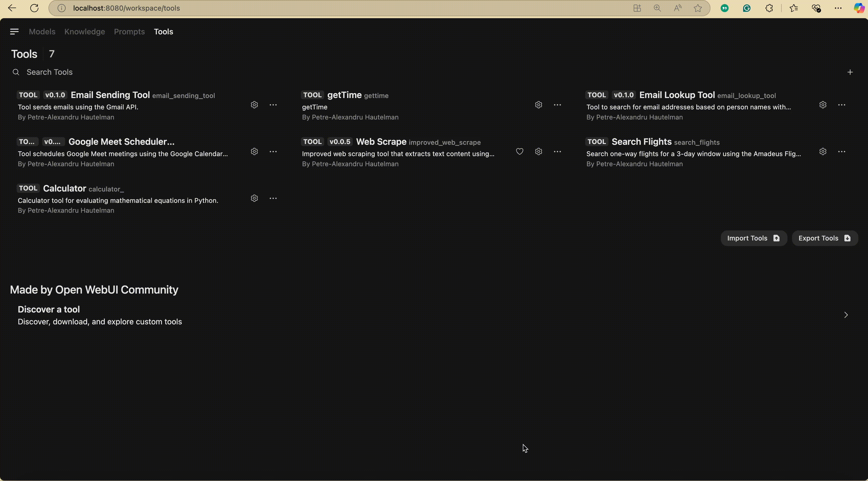This screenshot has height=481, width=868.
Task: Expand ellipsis menu for Web Scrape tool
Action: click(x=557, y=152)
